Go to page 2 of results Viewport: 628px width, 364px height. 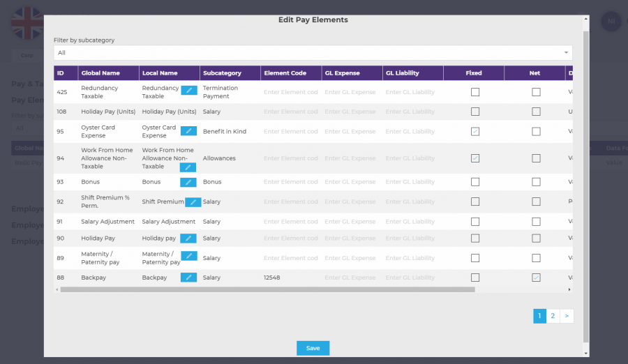tap(553, 316)
